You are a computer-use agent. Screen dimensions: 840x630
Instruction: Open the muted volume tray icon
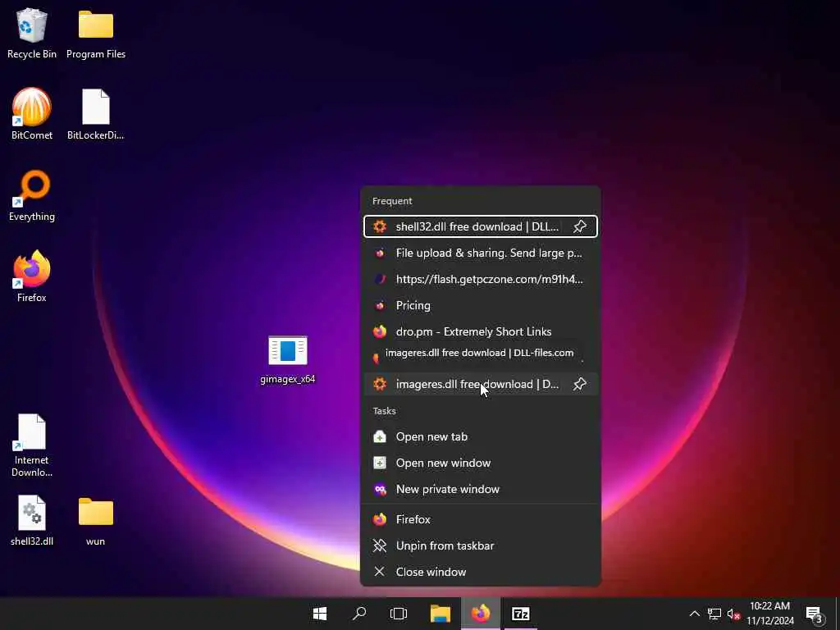pyautogui.click(x=733, y=614)
